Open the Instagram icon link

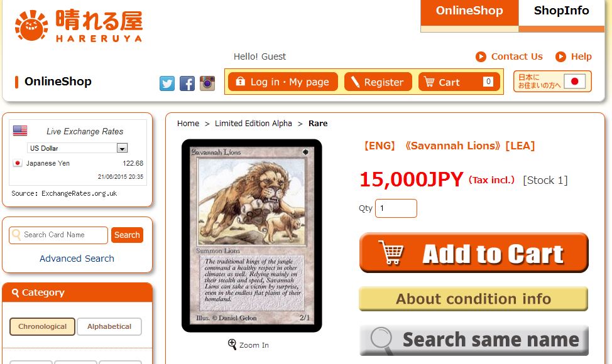(207, 83)
